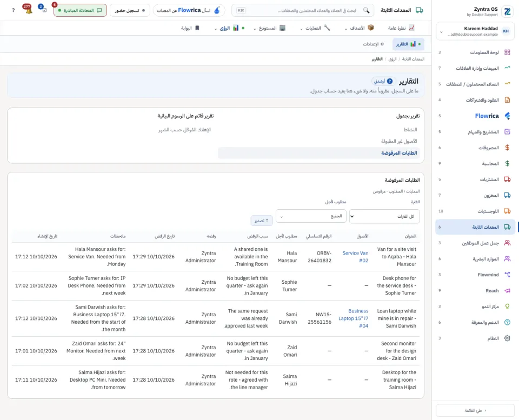Open the Flowrica sidebar icon
The height and width of the screenshot is (420, 519).
pos(507,116)
